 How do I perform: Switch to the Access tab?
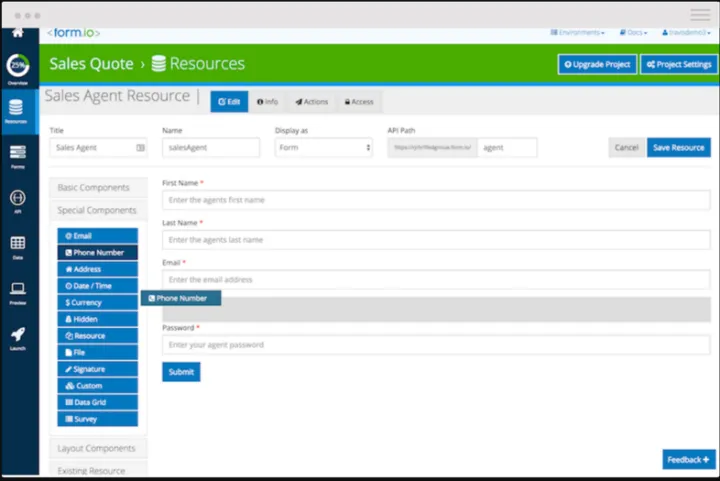coord(358,102)
